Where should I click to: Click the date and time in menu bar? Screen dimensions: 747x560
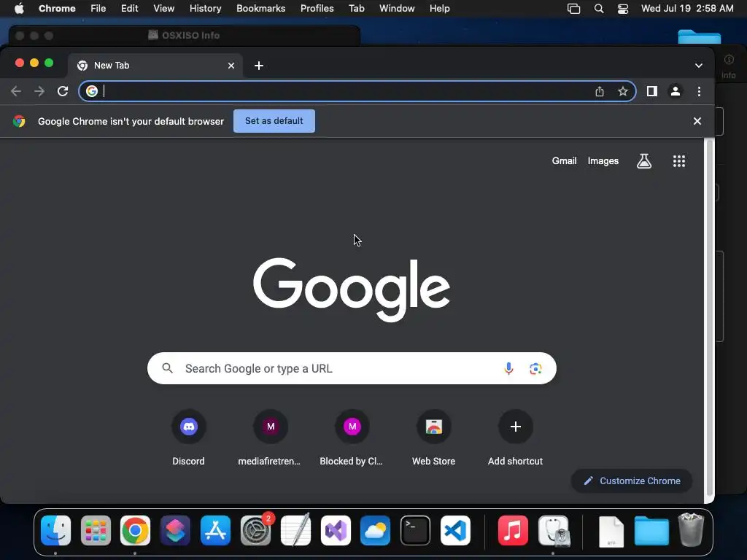pyautogui.click(x=687, y=9)
